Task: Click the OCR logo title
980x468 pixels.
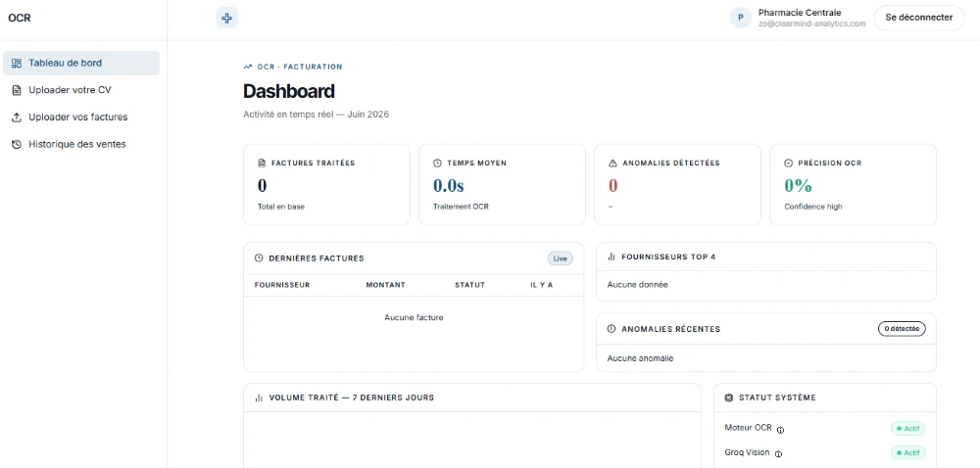Action: [20, 18]
